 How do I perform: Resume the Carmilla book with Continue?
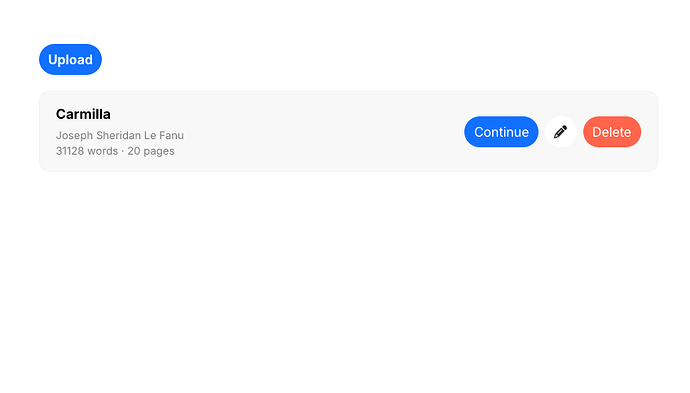pos(501,132)
